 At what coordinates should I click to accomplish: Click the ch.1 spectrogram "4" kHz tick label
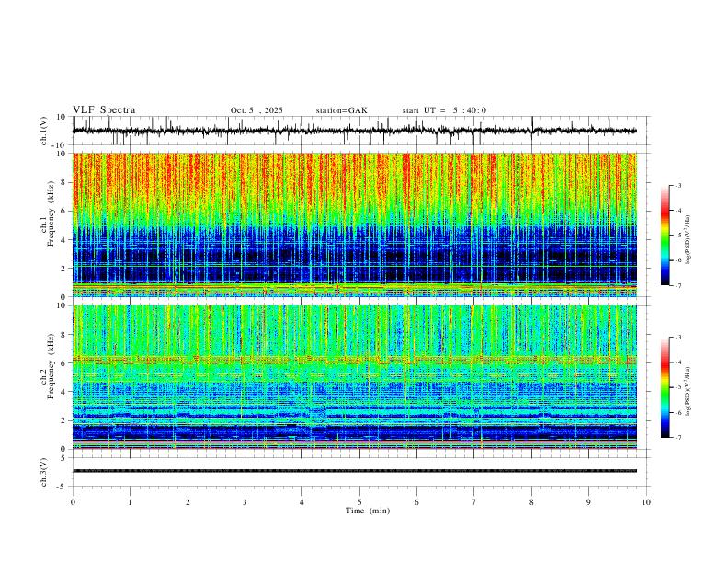pyautogui.click(x=63, y=240)
